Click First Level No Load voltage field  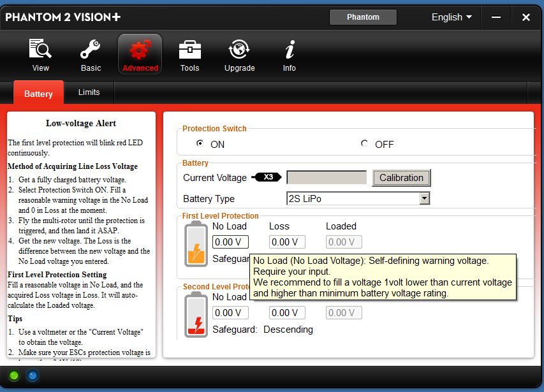(230, 242)
